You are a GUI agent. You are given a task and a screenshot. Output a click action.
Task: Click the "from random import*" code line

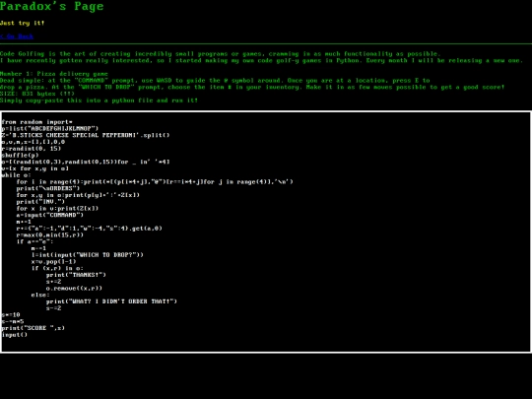coord(37,122)
